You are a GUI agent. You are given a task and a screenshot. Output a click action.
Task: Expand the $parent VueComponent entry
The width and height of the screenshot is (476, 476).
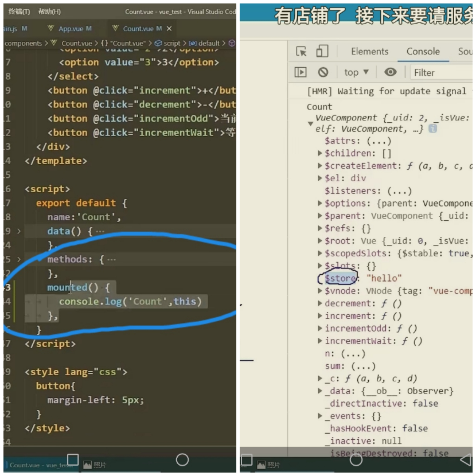point(320,216)
